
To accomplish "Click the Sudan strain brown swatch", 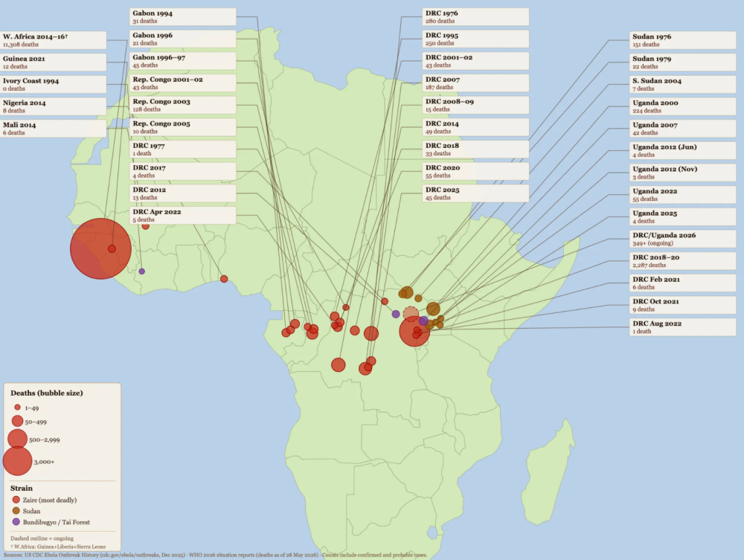I will click(x=16, y=511).
